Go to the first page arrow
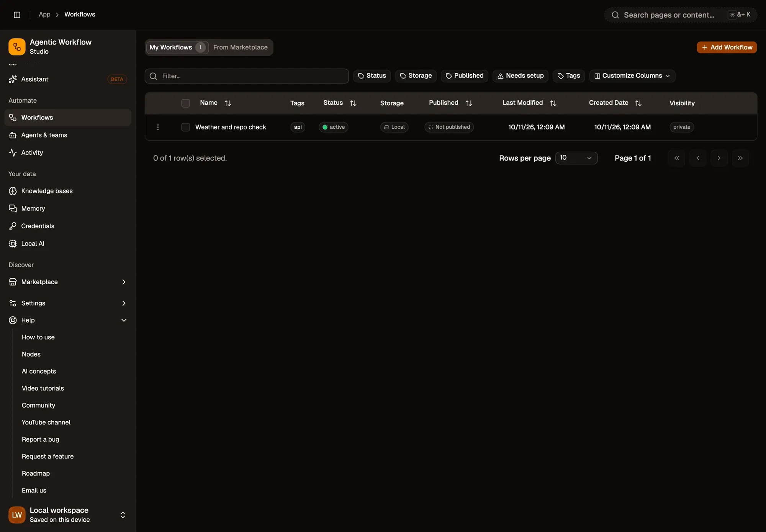 tap(676, 158)
